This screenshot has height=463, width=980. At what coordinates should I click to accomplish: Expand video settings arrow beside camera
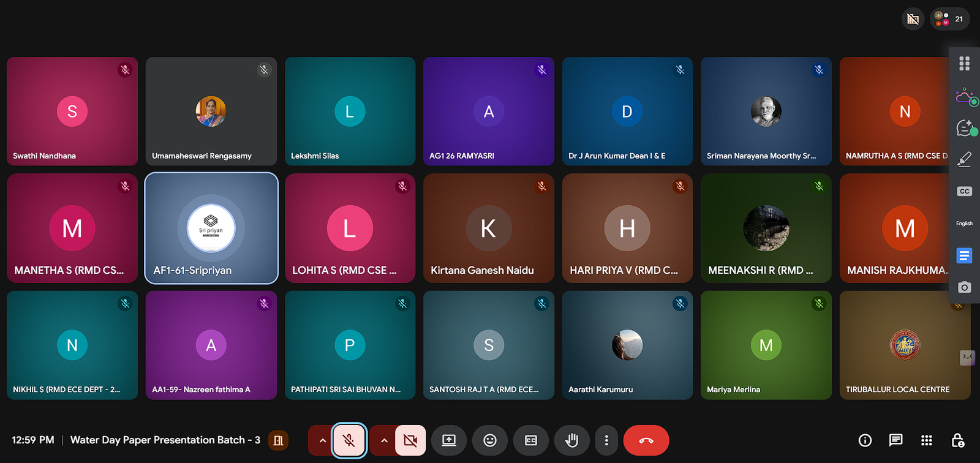tap(384, 440)
